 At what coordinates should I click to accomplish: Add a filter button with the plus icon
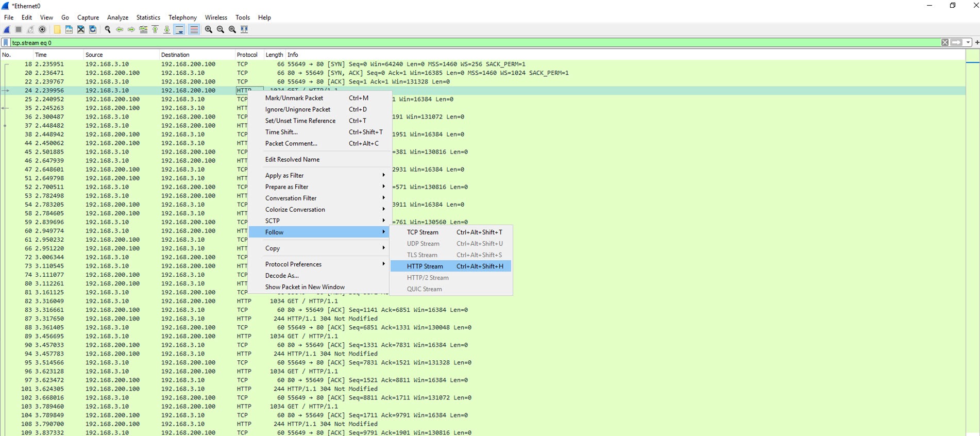(x=976, y=43)
